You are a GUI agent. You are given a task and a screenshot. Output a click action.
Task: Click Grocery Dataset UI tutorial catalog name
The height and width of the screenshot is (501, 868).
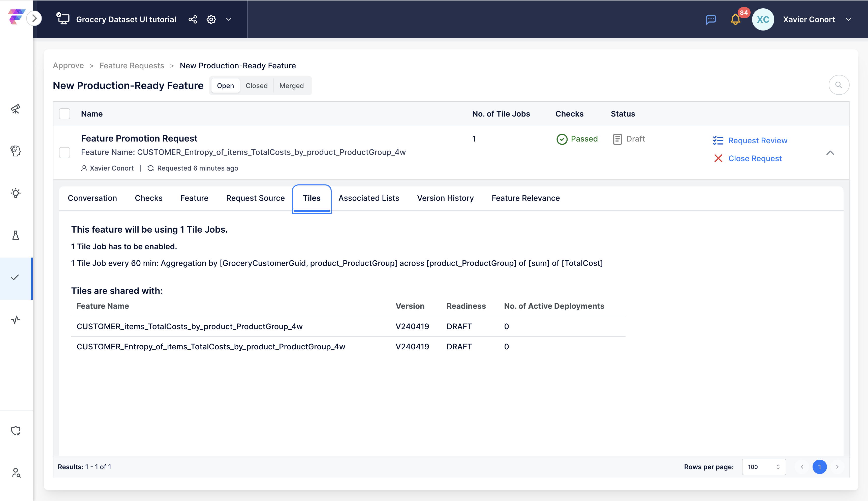tap(126, 19)
